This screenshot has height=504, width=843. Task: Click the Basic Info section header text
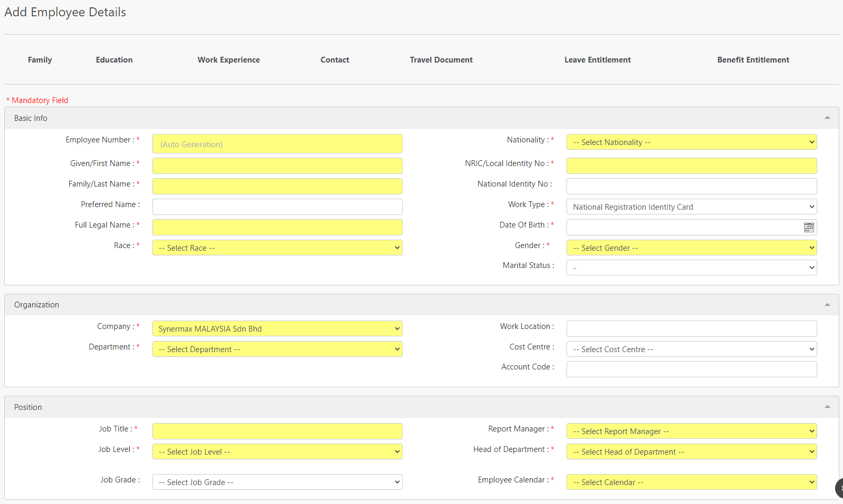click(30, 118)
